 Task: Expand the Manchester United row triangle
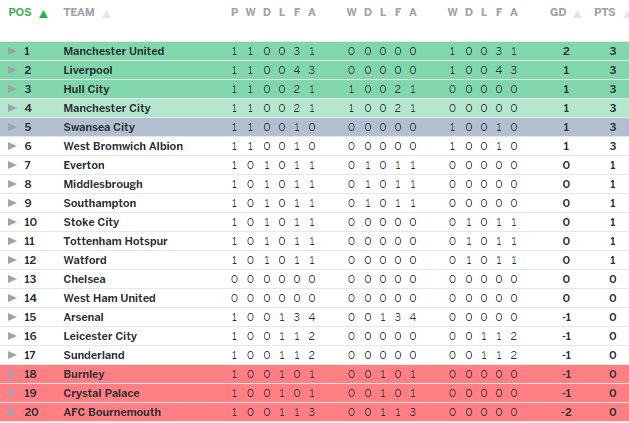tap(12, 51)
